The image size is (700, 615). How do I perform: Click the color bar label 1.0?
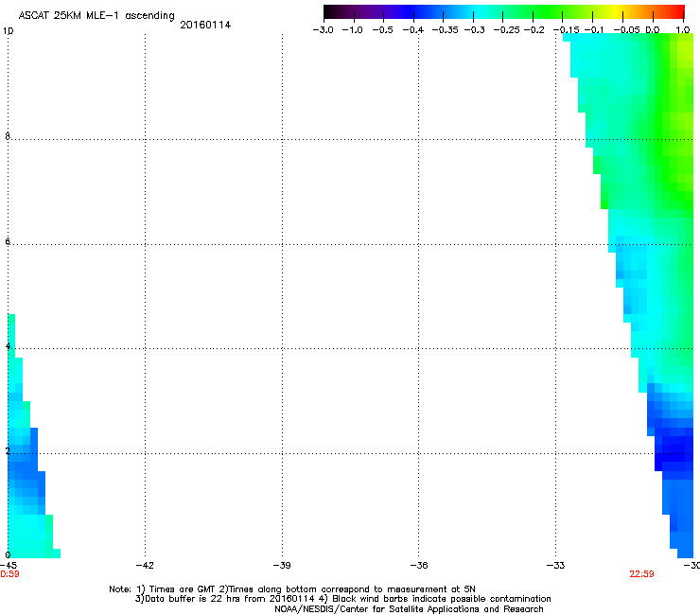pyautogui.click(x=683, y=30)
